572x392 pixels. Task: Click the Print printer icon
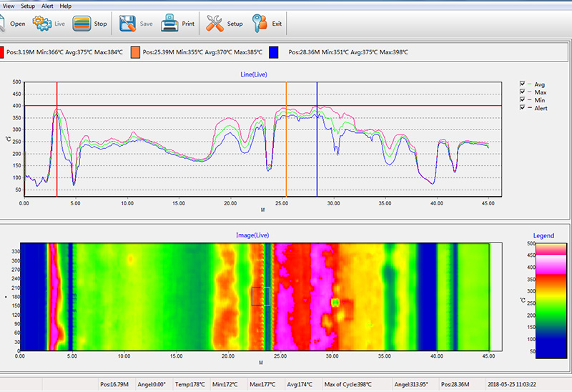tap(169, 23)
